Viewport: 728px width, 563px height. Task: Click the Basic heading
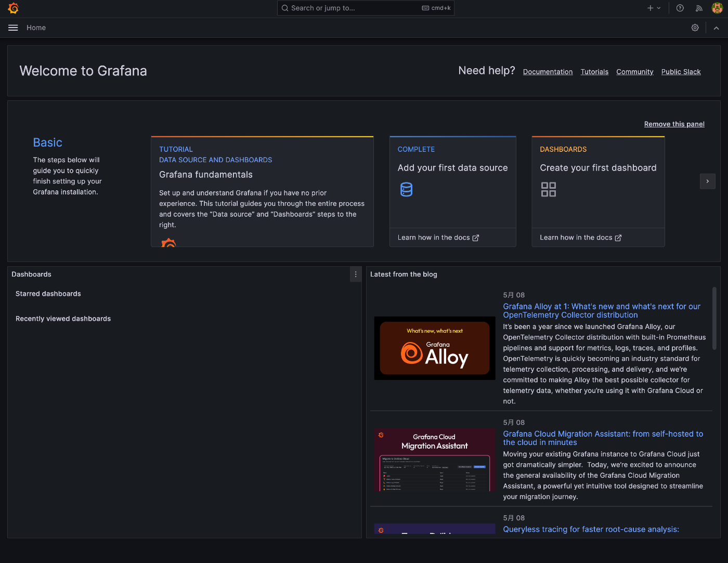(48, 142)
